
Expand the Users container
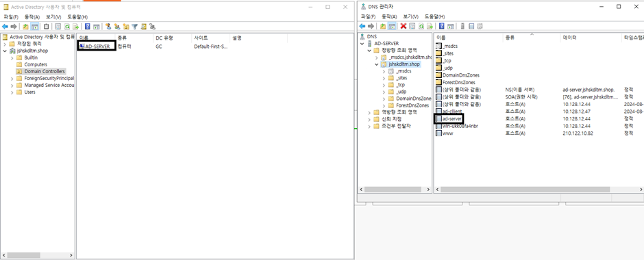(x=12, y=92)
